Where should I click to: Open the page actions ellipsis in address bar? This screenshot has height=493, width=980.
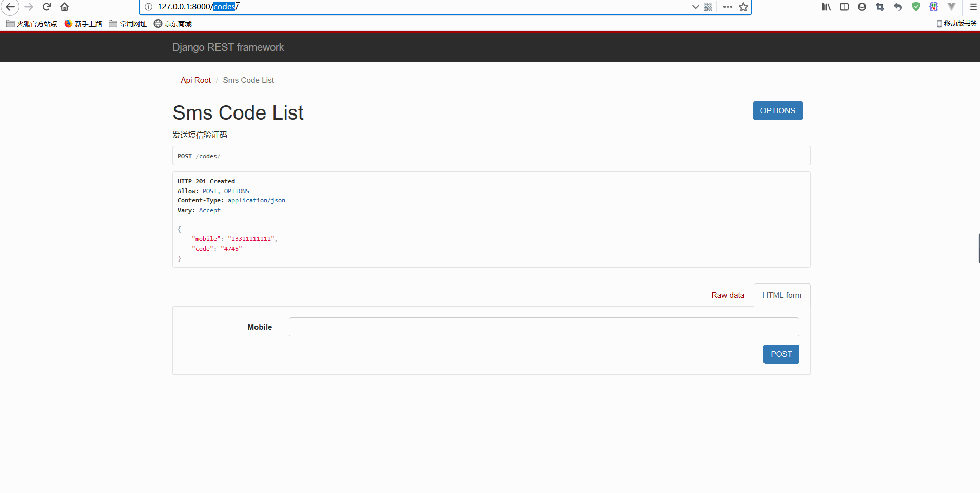727,7
